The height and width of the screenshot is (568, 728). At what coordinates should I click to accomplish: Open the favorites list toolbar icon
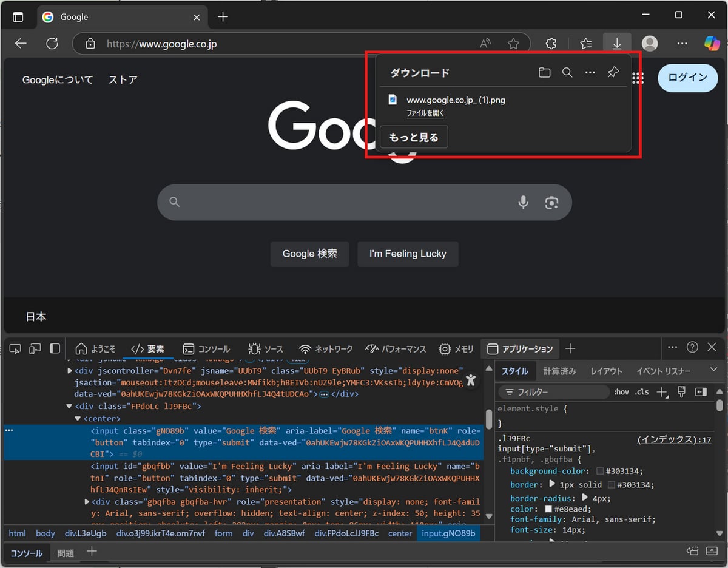(585, 44)
